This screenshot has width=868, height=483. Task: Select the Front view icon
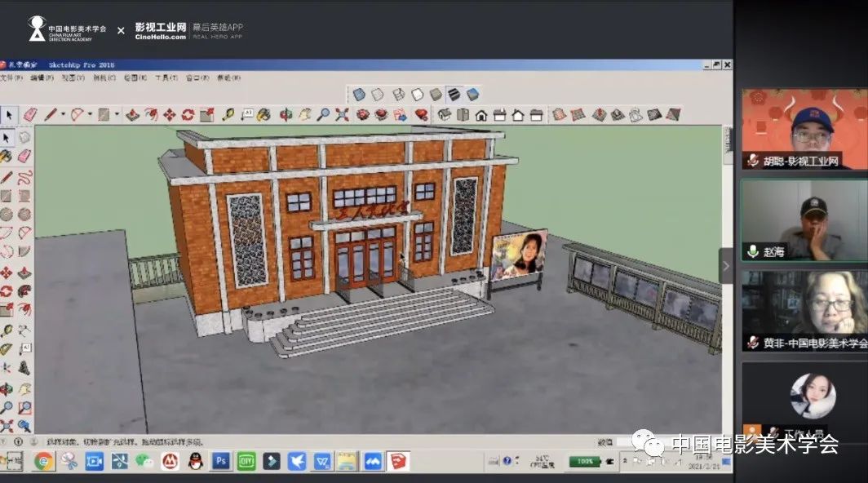coord(481,115)
